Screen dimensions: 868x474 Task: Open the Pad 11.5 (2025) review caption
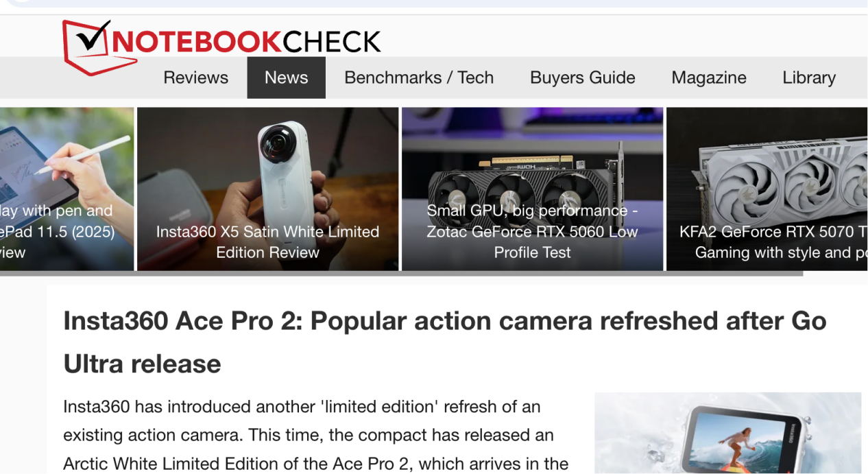57,232
